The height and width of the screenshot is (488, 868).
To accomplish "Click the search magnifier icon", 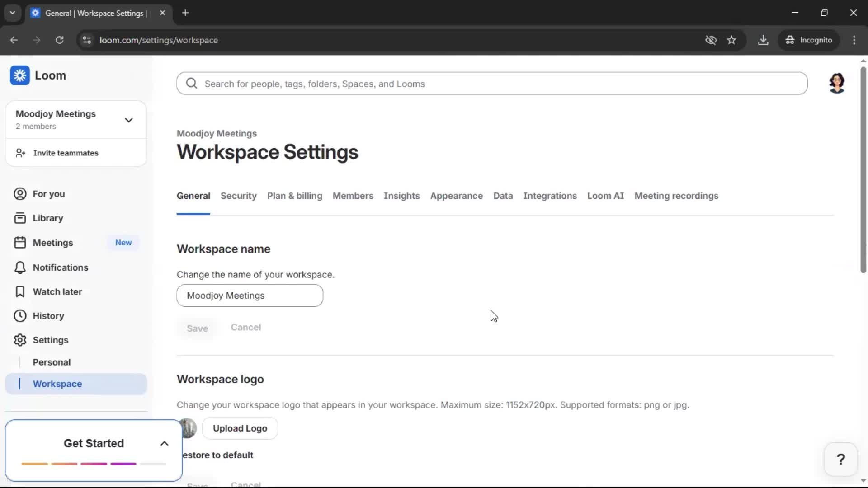I will coord(191,83).
